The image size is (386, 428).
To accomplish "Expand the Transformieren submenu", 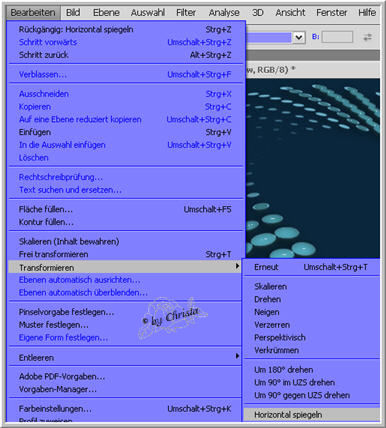I will (125, 267).
